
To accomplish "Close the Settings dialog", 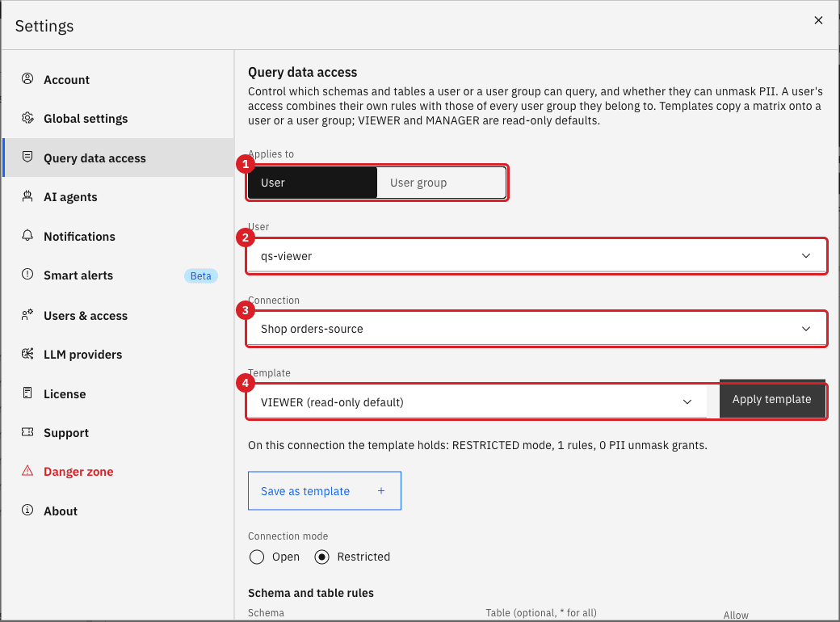I will tap(818, 20).
